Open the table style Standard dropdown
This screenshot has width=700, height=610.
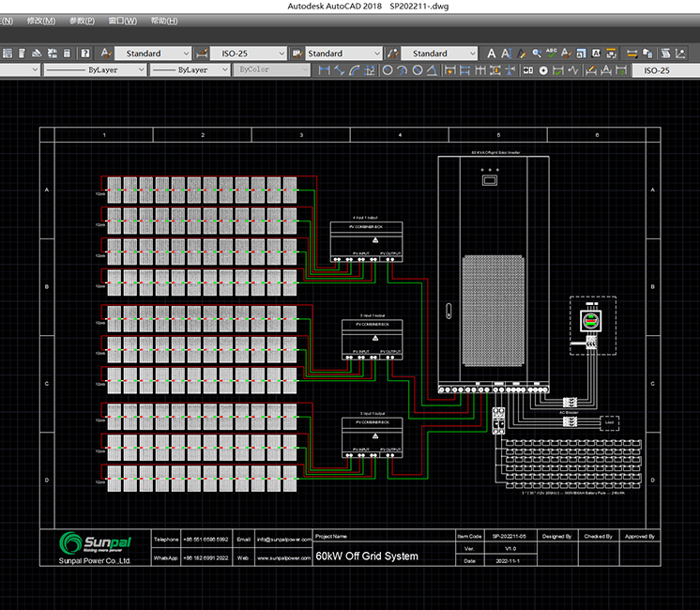(x=343, y=53)
